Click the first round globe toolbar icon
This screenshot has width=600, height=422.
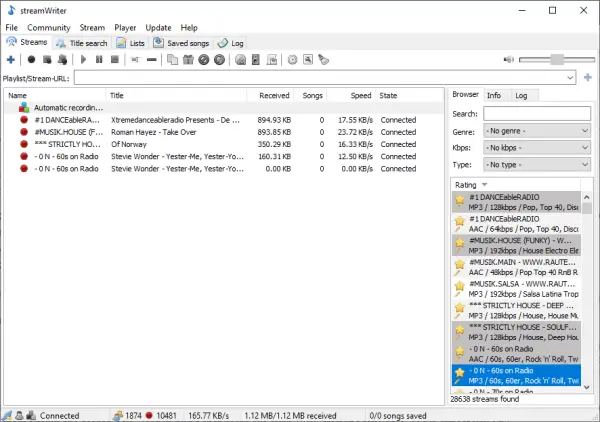click(x=204, y=60)
